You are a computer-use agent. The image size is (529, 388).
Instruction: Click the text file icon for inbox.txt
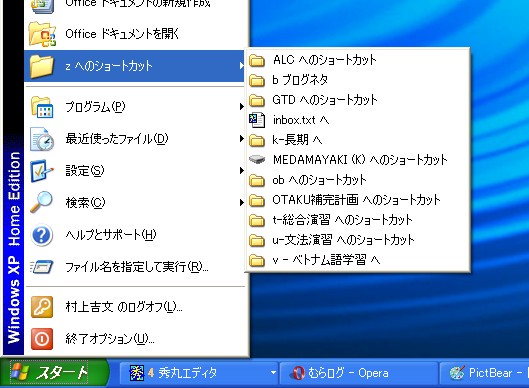257,120
